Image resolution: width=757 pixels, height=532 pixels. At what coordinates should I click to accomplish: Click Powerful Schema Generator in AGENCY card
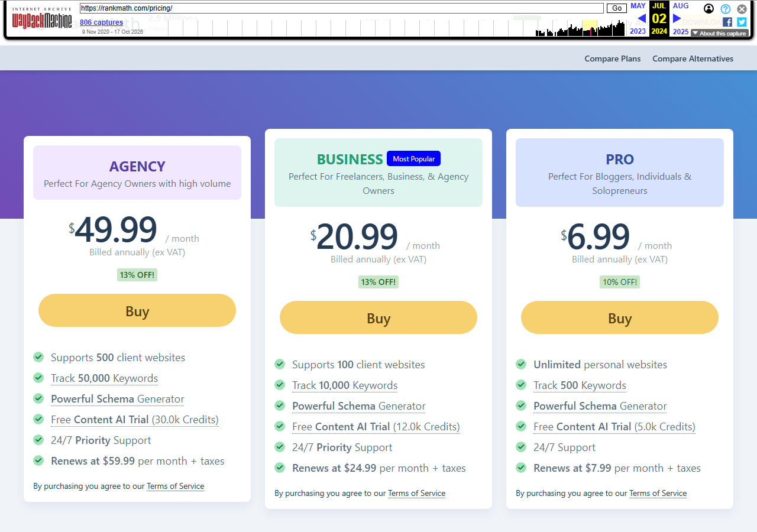coord(118,399)
